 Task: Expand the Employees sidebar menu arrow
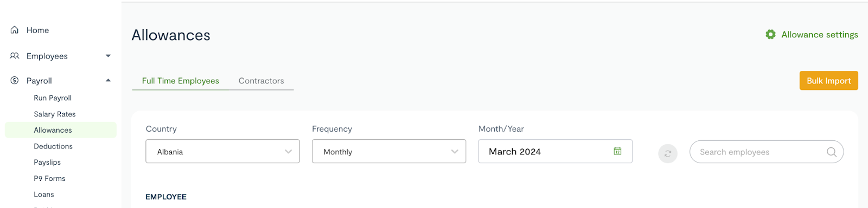(108, 56)
